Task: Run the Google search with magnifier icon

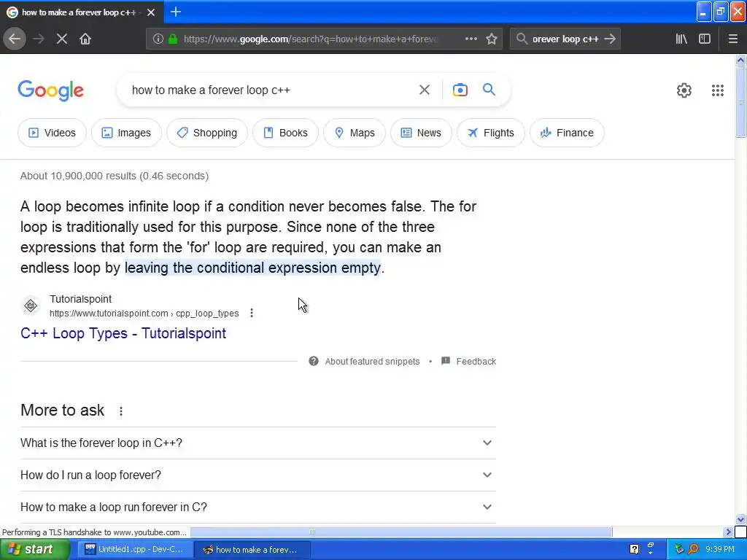Action: tap(489, 90)
